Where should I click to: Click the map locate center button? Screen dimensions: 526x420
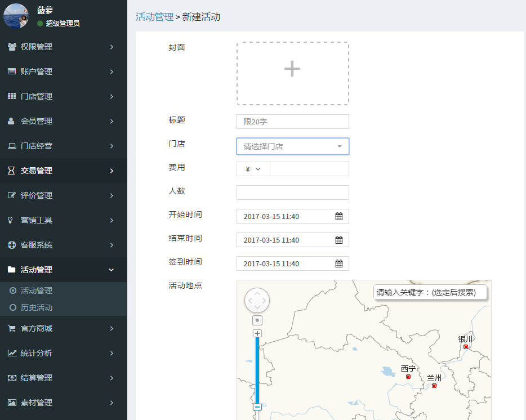tap(257, 320)
